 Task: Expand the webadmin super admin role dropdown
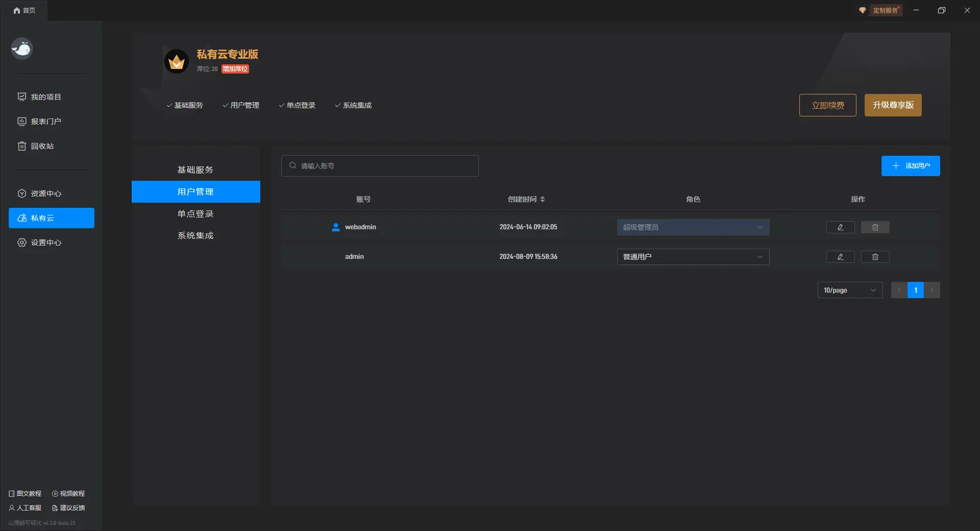point(693,227)
